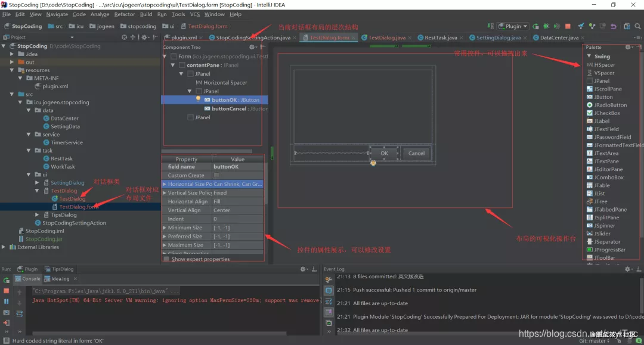
Task: Select StopCoding.iml file in Project tree
Action: pyautogui.click(x=41, y=231)
